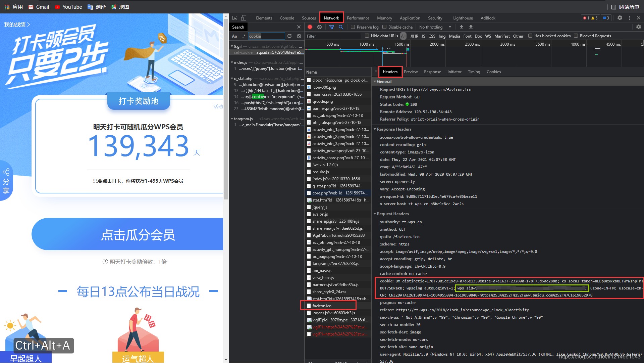644x363 pixels.
Task: Enable the Preserve log checkbox
Action: click(x=353, y=27)
